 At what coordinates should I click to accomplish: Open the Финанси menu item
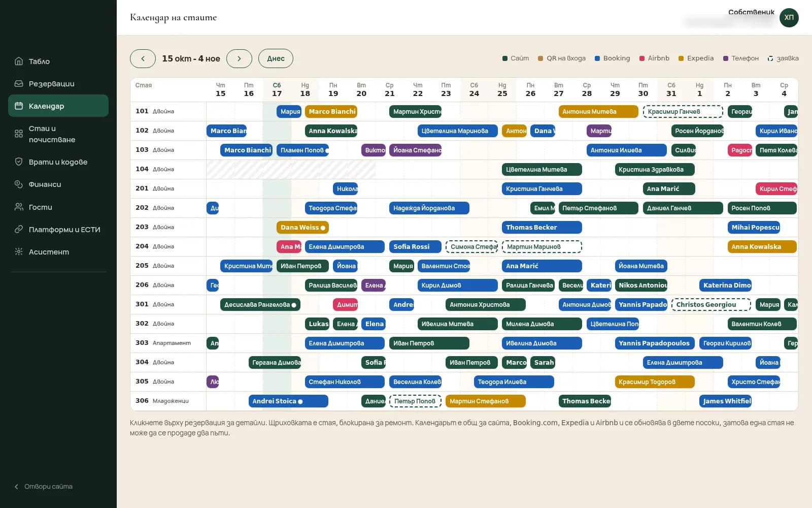(58, 184)
